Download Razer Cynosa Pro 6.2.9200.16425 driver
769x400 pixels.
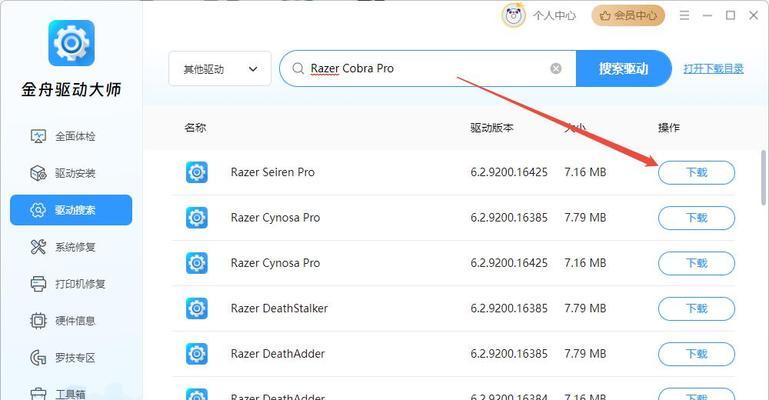[696, 263]
